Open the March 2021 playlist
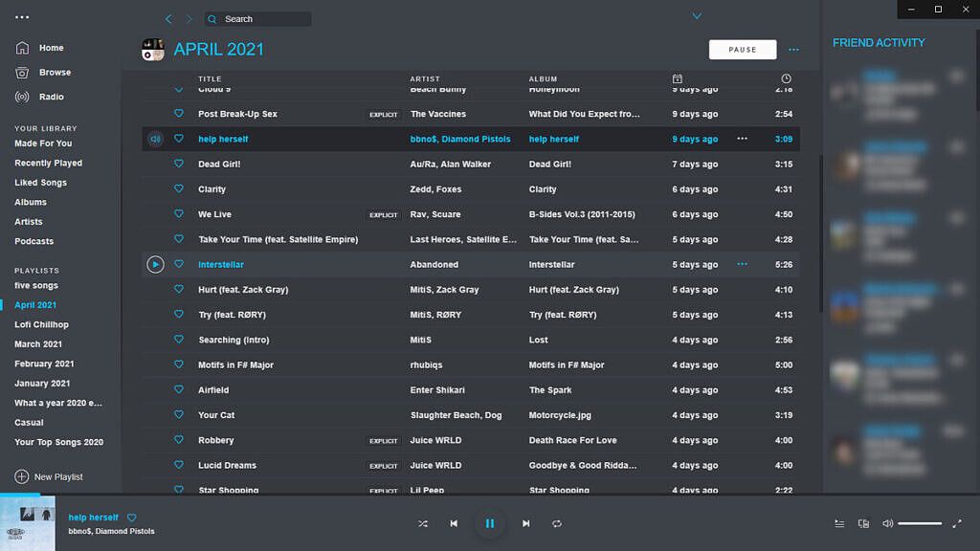The width and height of the screenshot is (980, 551). coord(38,344)
